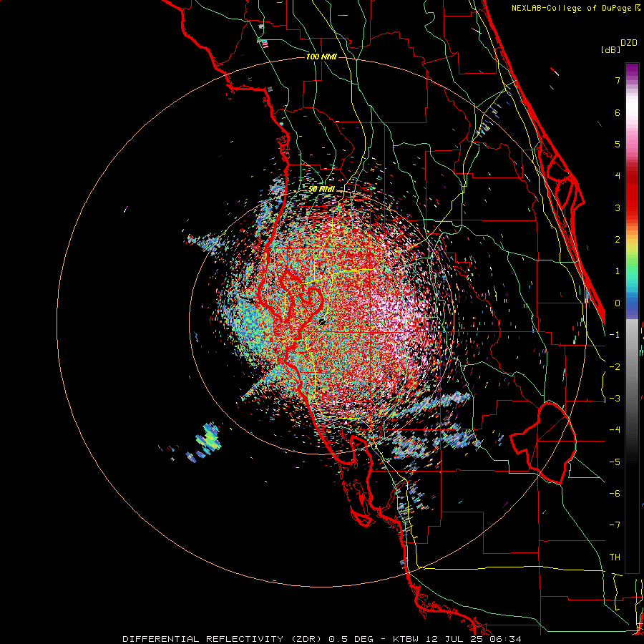Click the 50 NMI range ring label

click(x=321, y=190)
